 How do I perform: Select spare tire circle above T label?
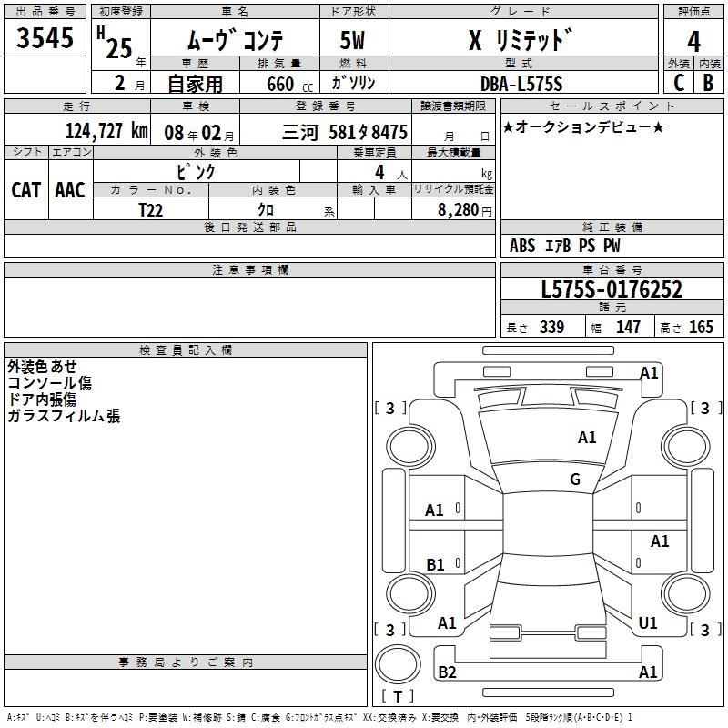click(398, 664)
